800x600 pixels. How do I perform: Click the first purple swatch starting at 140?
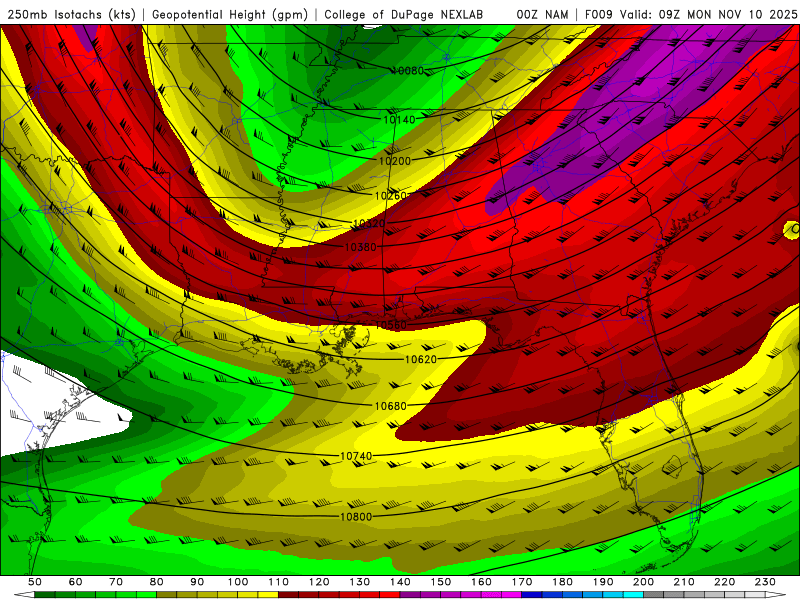pyautogui.click(x=411, y=595)
